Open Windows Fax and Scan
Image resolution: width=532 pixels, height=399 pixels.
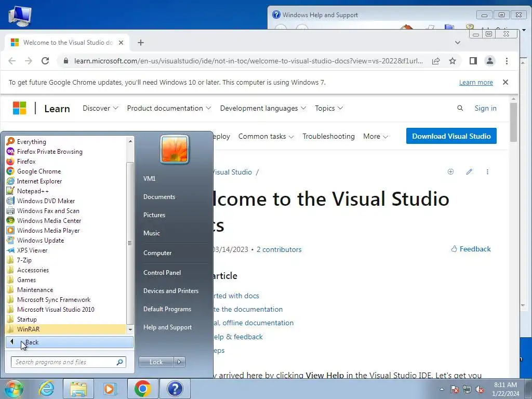[66, 210]
